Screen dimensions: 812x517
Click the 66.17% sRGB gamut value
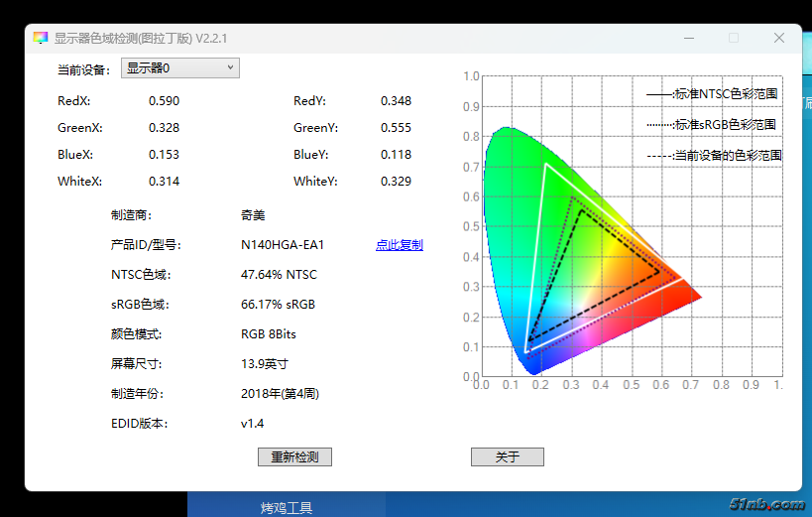(x=278, y=305)
